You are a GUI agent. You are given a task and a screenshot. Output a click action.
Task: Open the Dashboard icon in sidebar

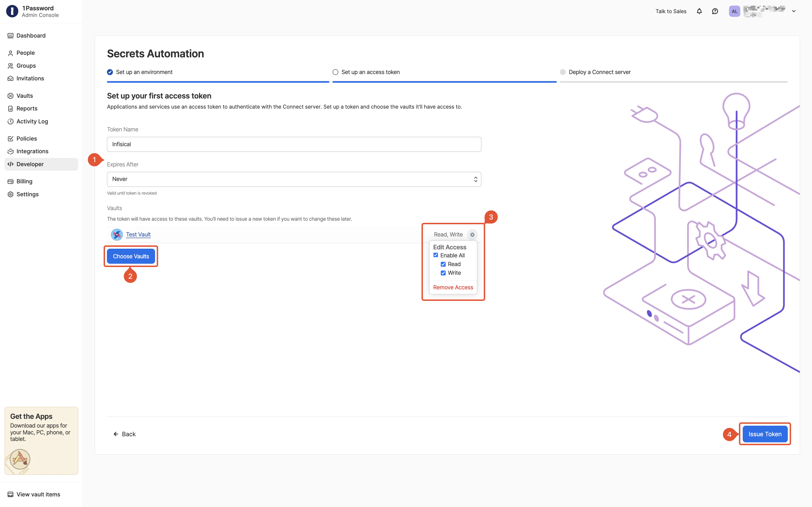(x=10, y=35)
